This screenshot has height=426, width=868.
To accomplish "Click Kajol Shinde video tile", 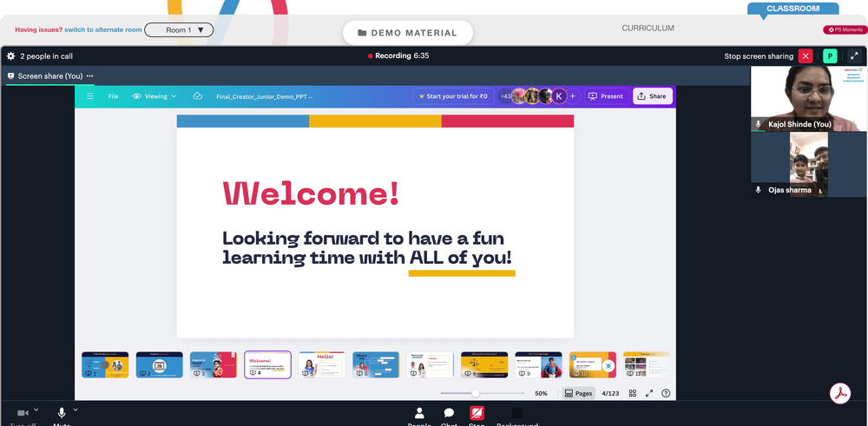I will click(809, 99).
